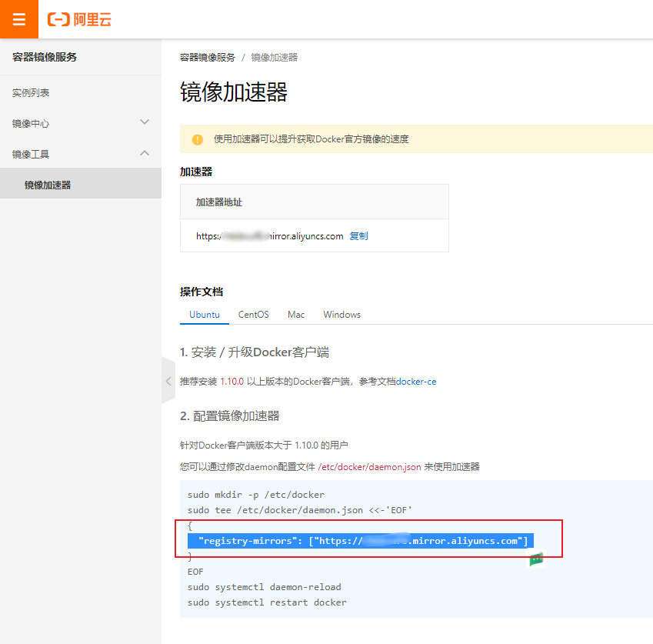
Task: Click heading 1. 安装 / 升级Docker客户端
Action: coord(255,352)
